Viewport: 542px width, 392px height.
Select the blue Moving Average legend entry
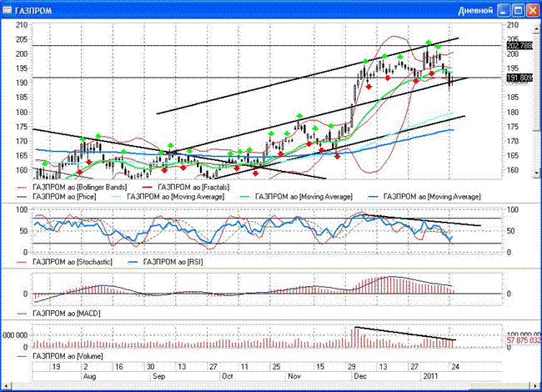(424, 197)
